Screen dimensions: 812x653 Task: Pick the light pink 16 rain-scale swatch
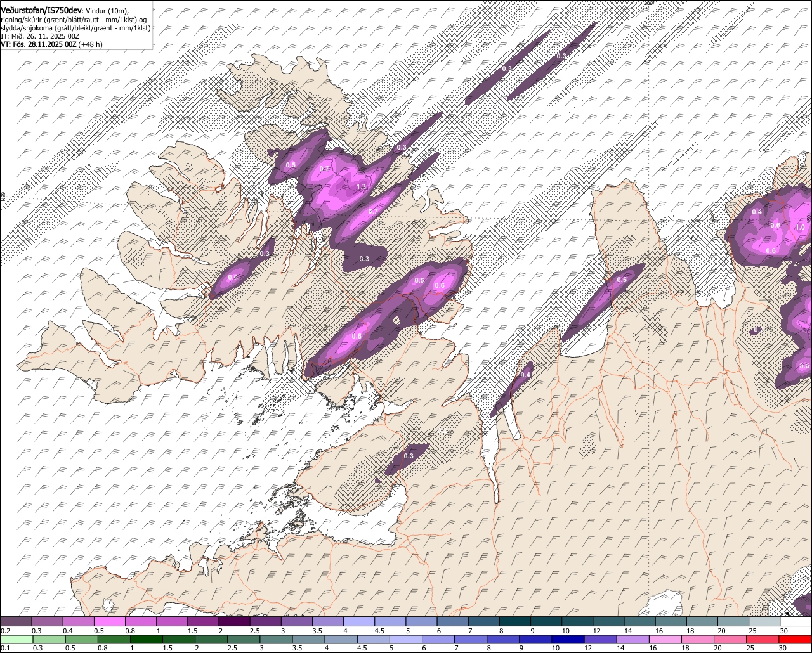(x=665, y=640)
